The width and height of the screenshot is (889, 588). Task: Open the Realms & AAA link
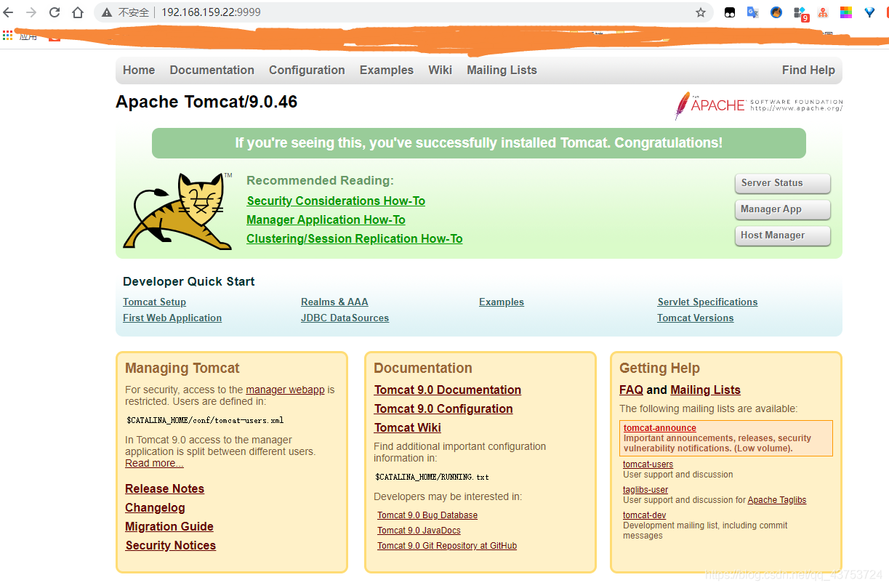(334, 302)
